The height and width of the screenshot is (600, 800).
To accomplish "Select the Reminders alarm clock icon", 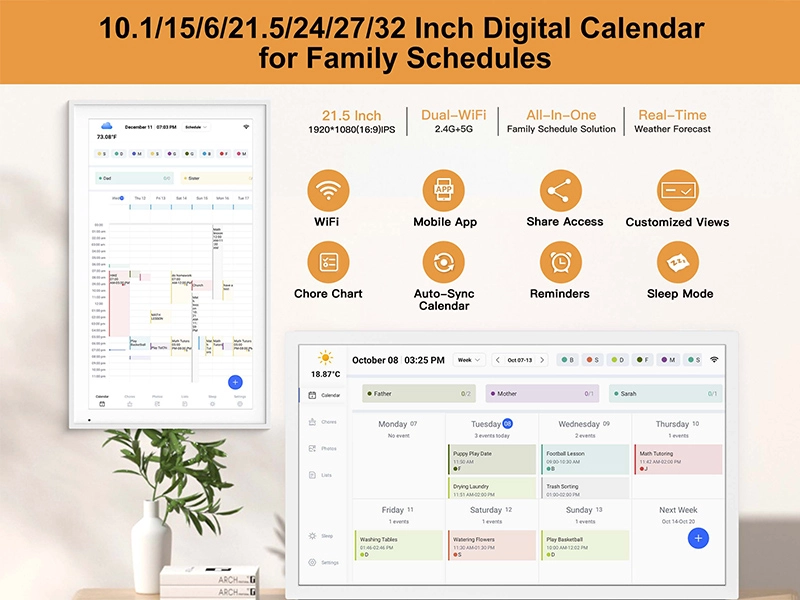I will [560, 262].
